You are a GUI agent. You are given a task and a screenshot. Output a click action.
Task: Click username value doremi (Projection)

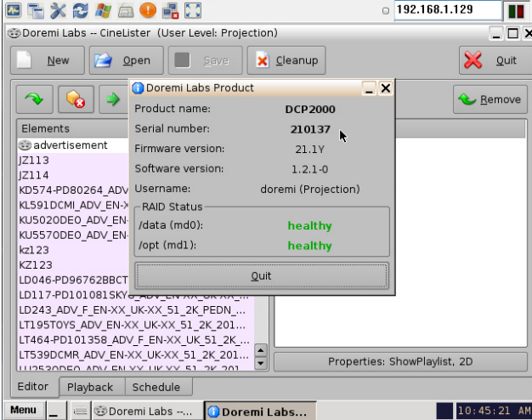pos(310,189)
